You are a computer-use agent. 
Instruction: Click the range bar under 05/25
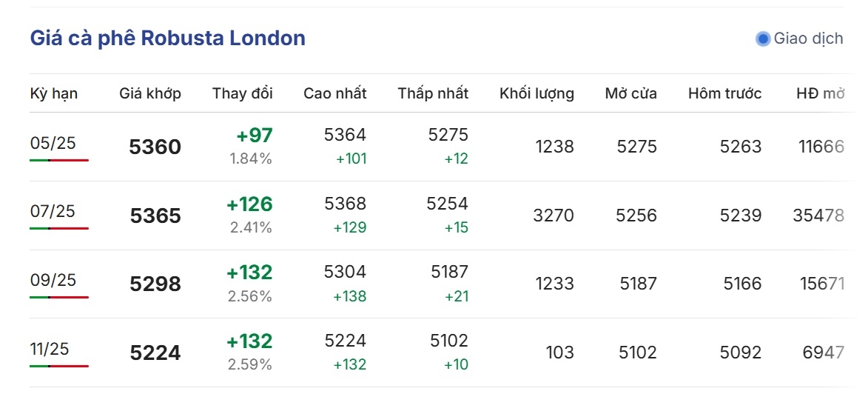(59, 160)
